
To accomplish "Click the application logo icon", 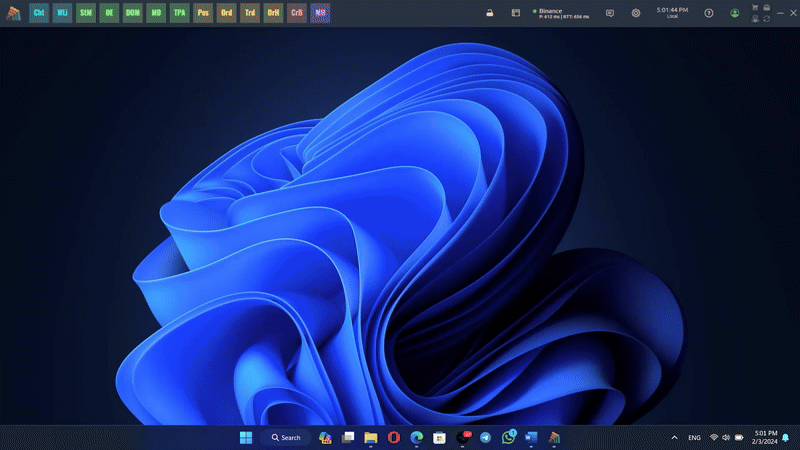I will 13,13.
